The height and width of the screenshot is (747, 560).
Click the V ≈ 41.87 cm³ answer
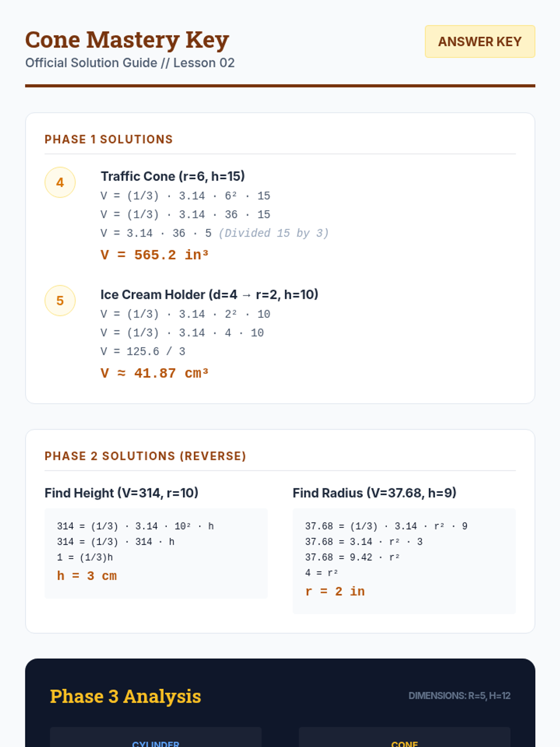tap(154, 373)
